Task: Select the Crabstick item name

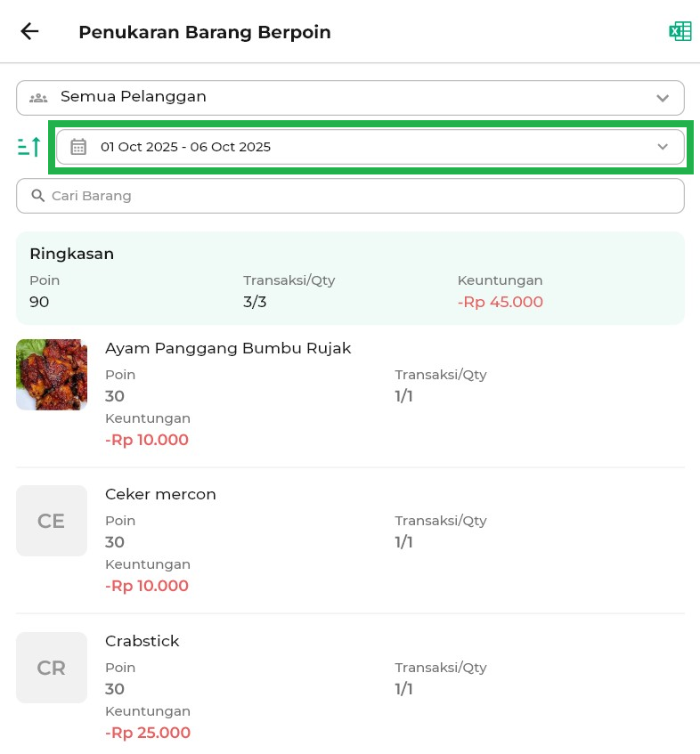Action: click(142, 641)
